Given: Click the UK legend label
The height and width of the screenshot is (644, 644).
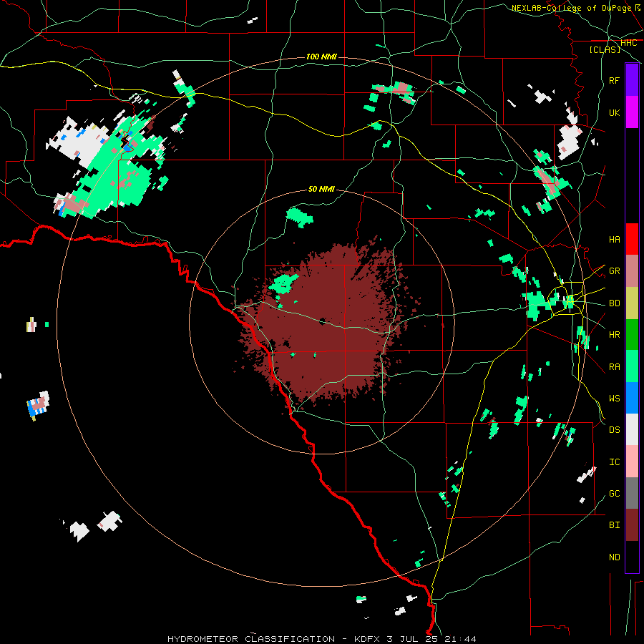Looking at the screenshot, I should 614,112.
